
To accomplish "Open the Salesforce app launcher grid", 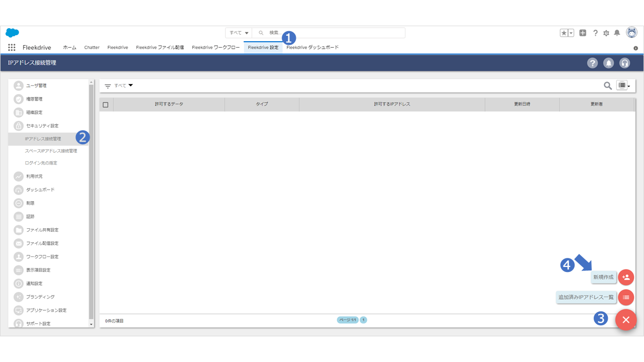I will tap(12, 47).
